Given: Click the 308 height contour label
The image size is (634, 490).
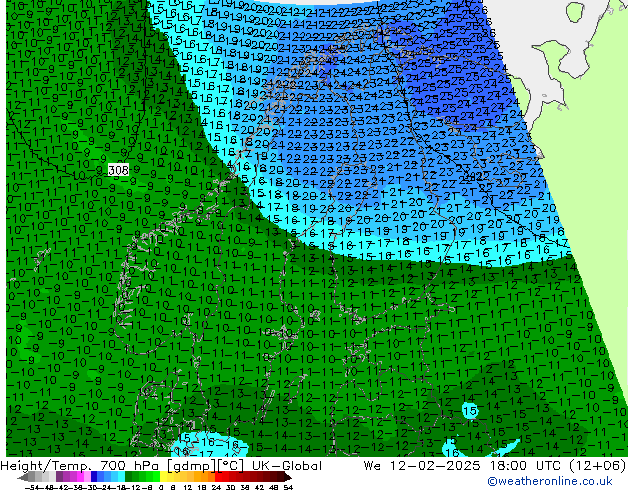Looking at the screenshot, I should point(118,170).
